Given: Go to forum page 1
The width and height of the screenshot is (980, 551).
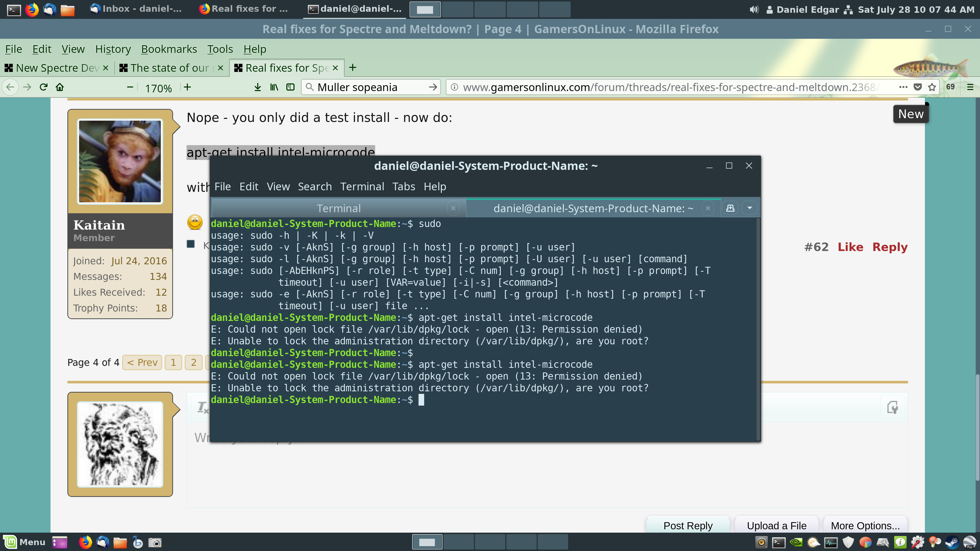Looking at the screenshot, I should 174,362.
